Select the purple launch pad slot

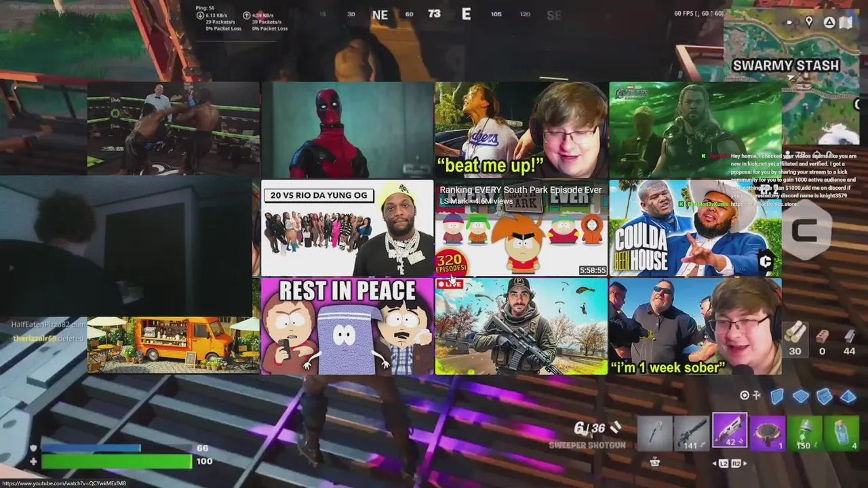click(x=768, y=433)
